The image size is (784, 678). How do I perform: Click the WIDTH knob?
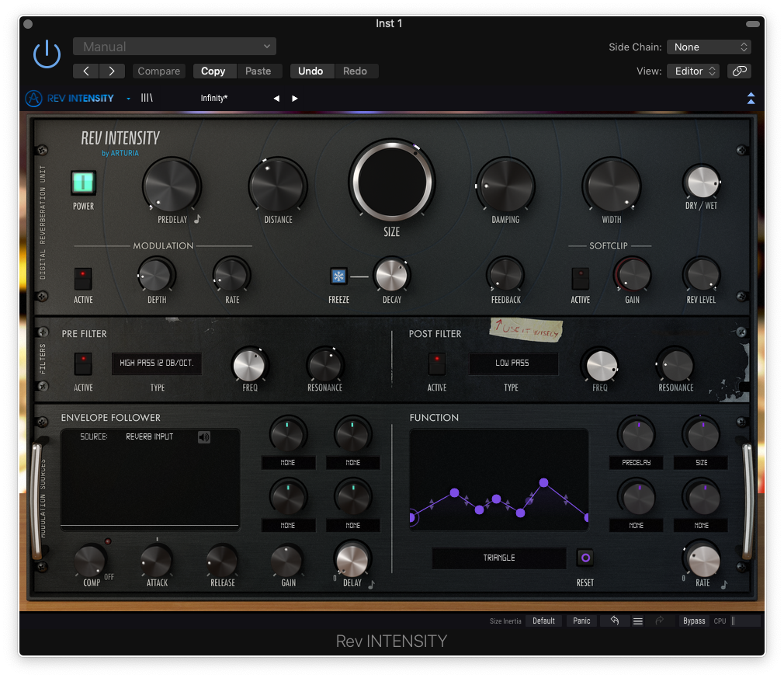(612, 186)
